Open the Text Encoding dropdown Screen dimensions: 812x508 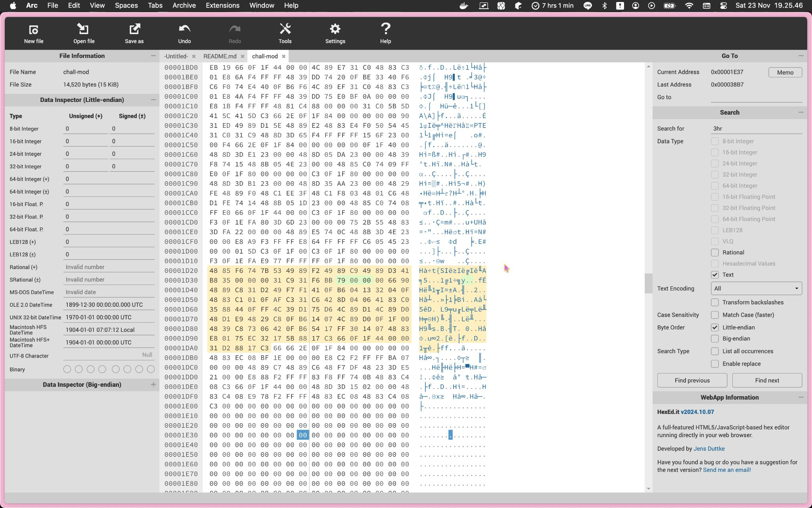point(756,289)
